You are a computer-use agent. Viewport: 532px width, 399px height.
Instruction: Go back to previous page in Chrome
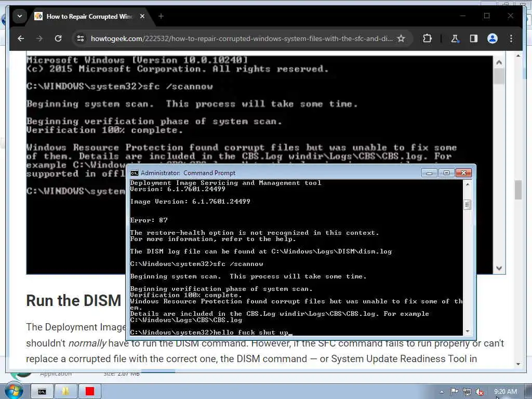(x=21, y=38)
